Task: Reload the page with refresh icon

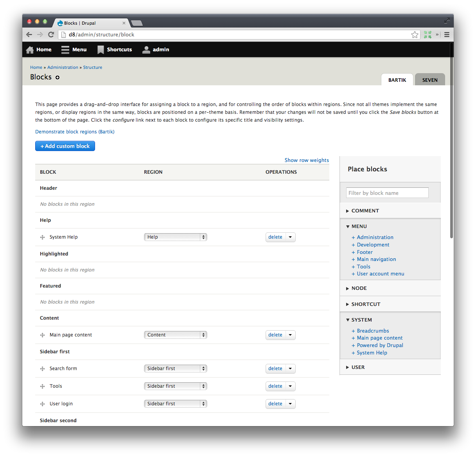Action: click(x=51, y=34)
